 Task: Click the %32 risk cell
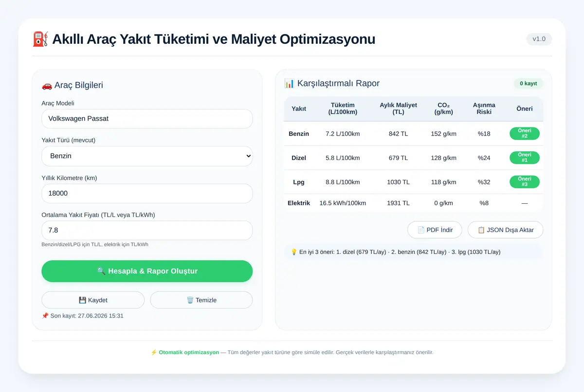point(484,182)
